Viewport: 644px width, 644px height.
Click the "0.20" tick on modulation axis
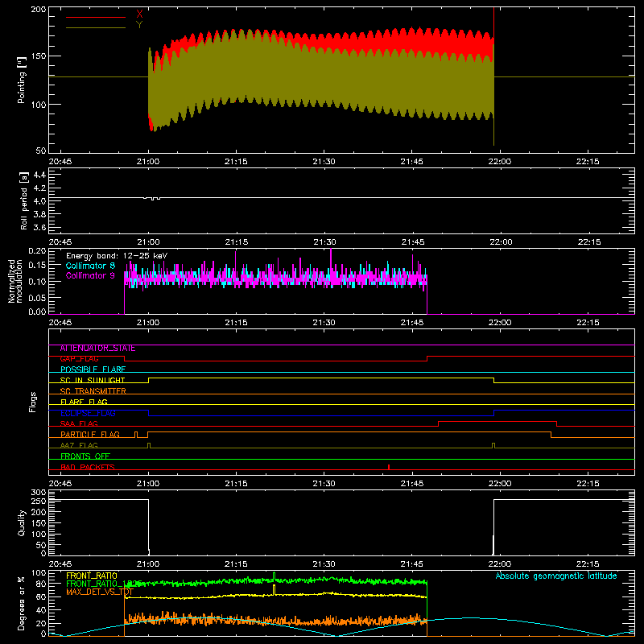pyautogui.click(x=37, y=251)
